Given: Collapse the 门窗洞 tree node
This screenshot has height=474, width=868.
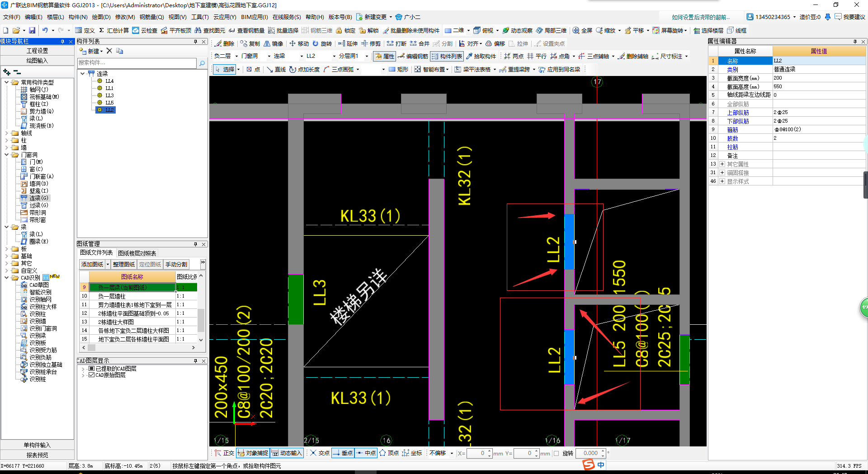Looking at the screenshot, I should [x=7, y=155].
